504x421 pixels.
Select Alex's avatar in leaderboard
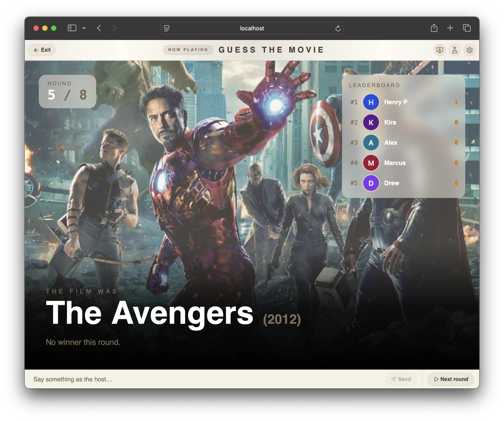coord(371,143)
